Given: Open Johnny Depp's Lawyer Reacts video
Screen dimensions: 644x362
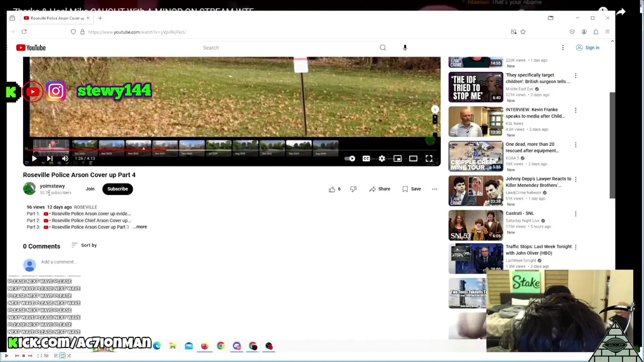Looking at the screenshot, I should tap(475, 191).
